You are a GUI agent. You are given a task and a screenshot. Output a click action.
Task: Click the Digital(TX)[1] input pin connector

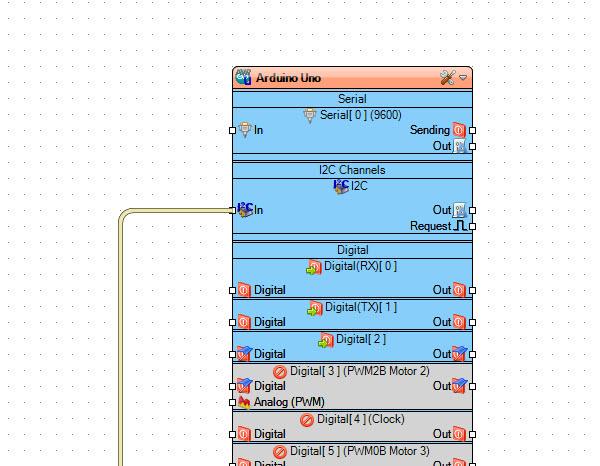click(x=232, y=323)
